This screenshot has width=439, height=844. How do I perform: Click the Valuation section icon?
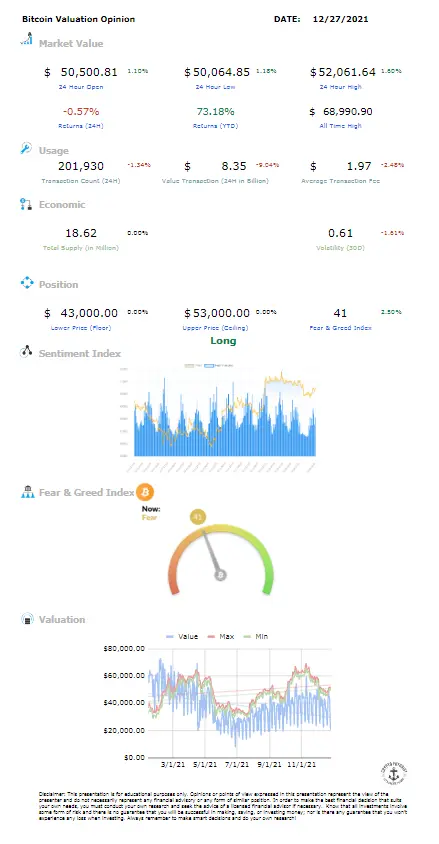pyautogui.click(x=26, y=619)
